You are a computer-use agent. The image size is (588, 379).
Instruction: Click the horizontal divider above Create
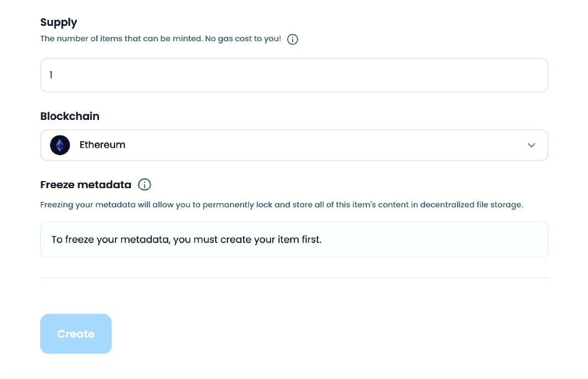(294, 278)
